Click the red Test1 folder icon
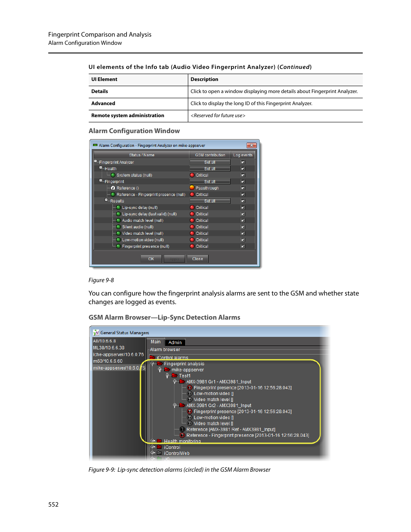 (x=174, y=376)
